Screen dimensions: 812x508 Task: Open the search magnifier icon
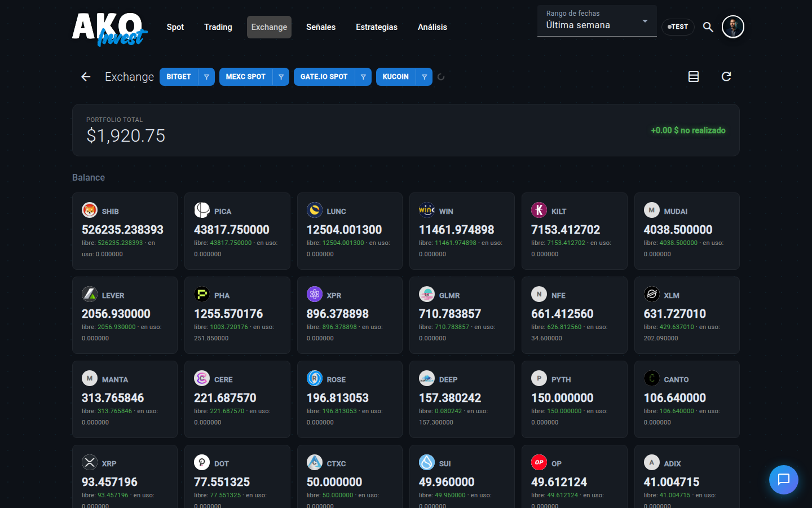pyautogui.click(x=708, y=27)
